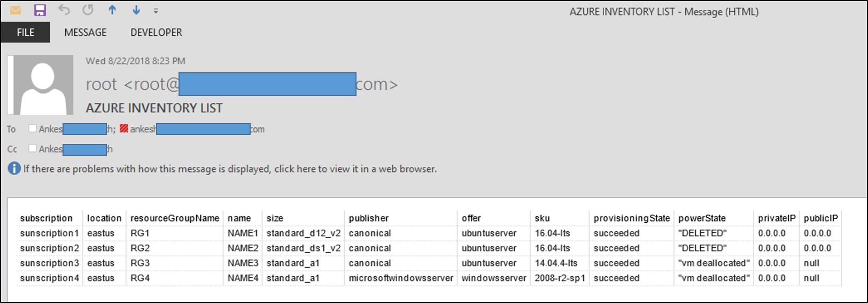Click the envelope icon in the title bar
Screen dimensions: 868x303
tap(15, 10)
